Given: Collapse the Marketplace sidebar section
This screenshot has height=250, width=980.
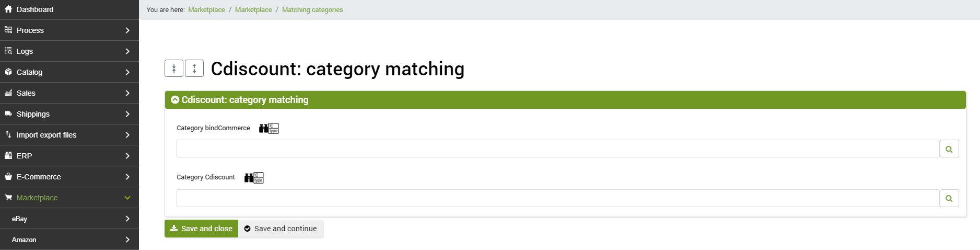Looking at the screenshot, I should pos(127,198).
